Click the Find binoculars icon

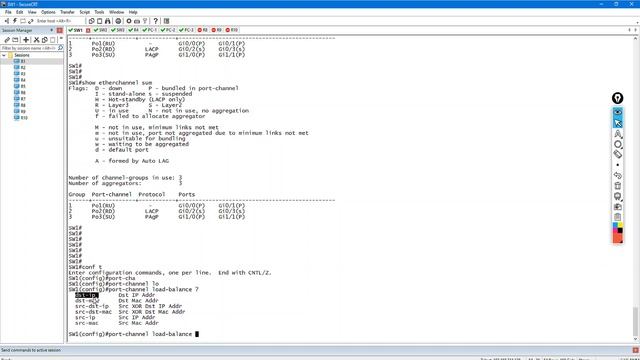point(108,21)
